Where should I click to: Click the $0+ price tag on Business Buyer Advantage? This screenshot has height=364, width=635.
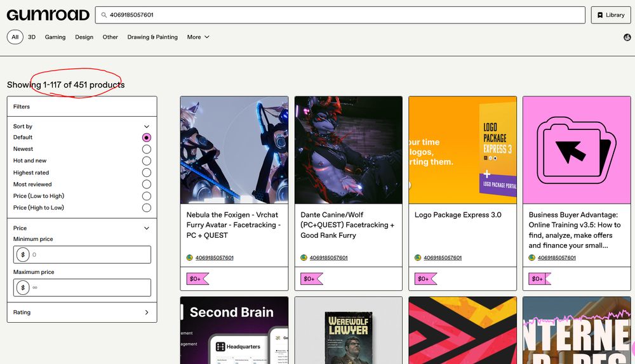pyautogui.click(x=540, y=278)
